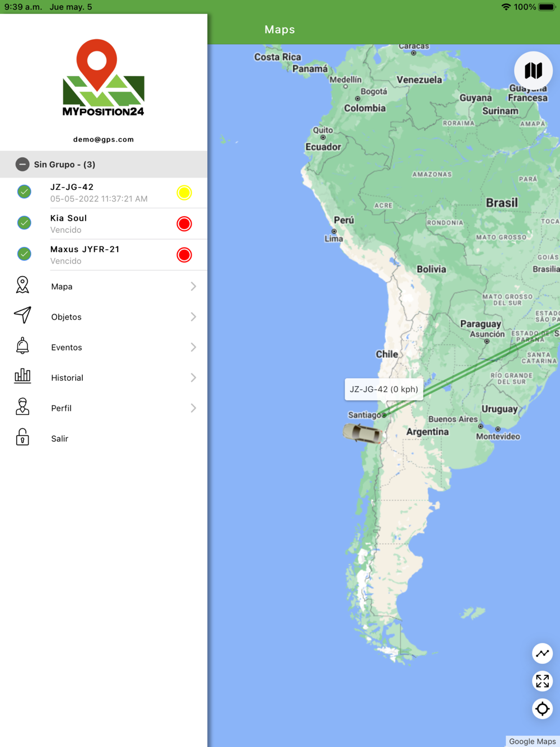Tap the Eventos bell icon
560x747 pixels.
click(x=22, y=346)
